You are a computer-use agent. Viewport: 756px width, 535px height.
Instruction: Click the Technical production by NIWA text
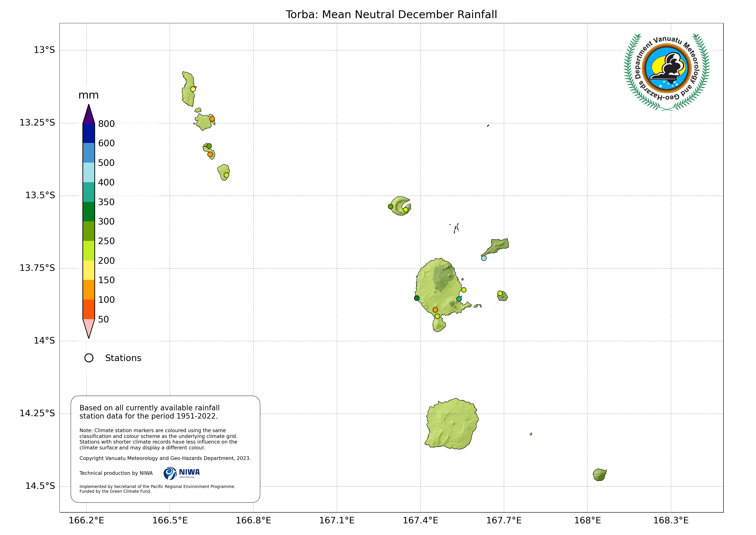116,473
